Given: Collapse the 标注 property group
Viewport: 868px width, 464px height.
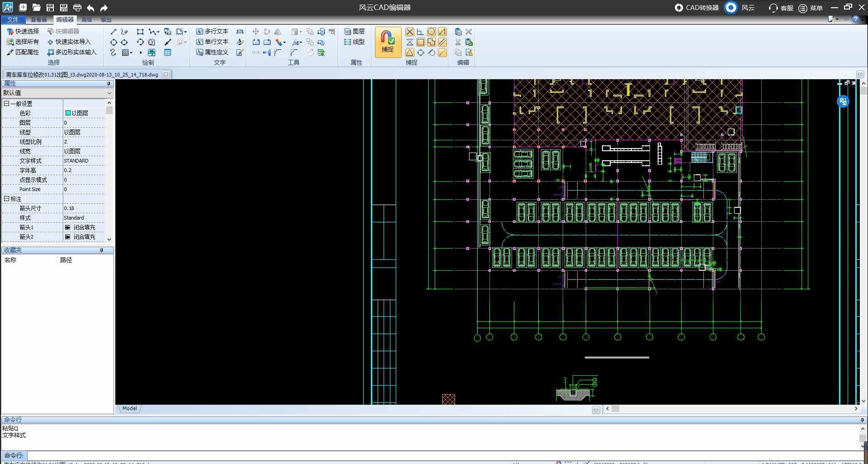Looking at the screenshot, I should (x=6, y=199).
